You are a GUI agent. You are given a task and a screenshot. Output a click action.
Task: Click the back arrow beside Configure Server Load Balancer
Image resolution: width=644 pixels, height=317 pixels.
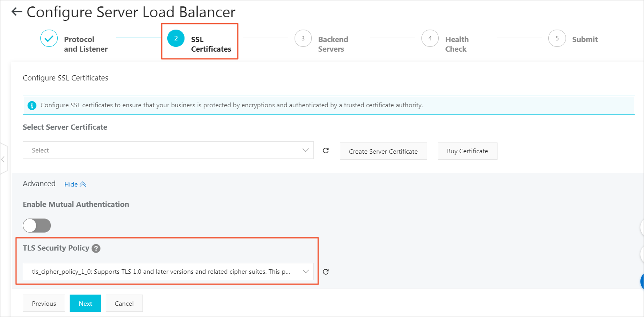pyautogui.click(x=17, y=12)
